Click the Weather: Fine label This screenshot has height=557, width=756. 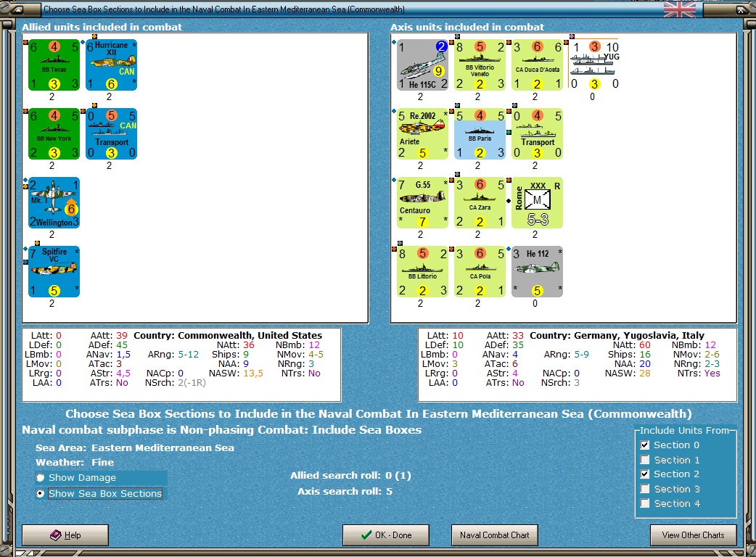click(x=75, y=462)
